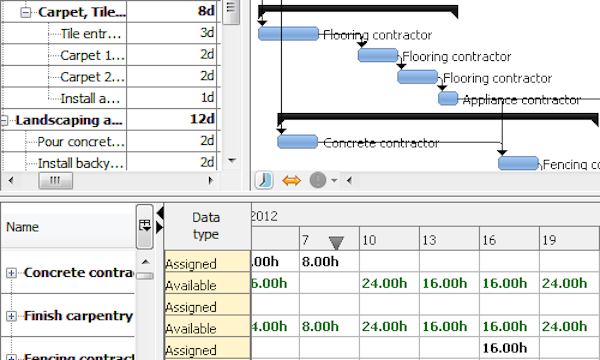
Task: Select the Carpet, Tile... summary task name
Action: click(82, 12)
